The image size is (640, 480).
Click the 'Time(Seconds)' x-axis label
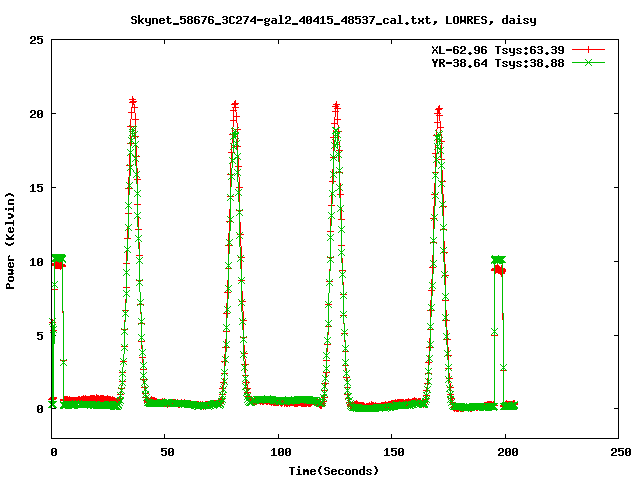point(333,471)
